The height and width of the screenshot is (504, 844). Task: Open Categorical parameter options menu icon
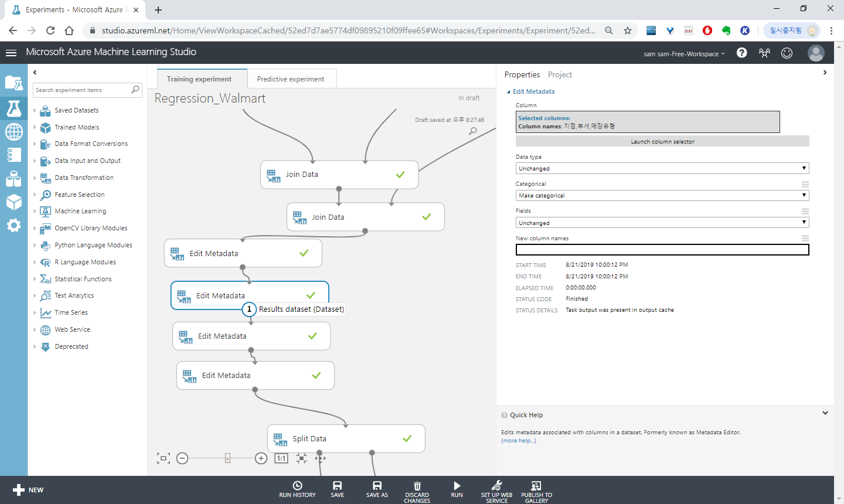pyautogui.click(x=805, y=184)
